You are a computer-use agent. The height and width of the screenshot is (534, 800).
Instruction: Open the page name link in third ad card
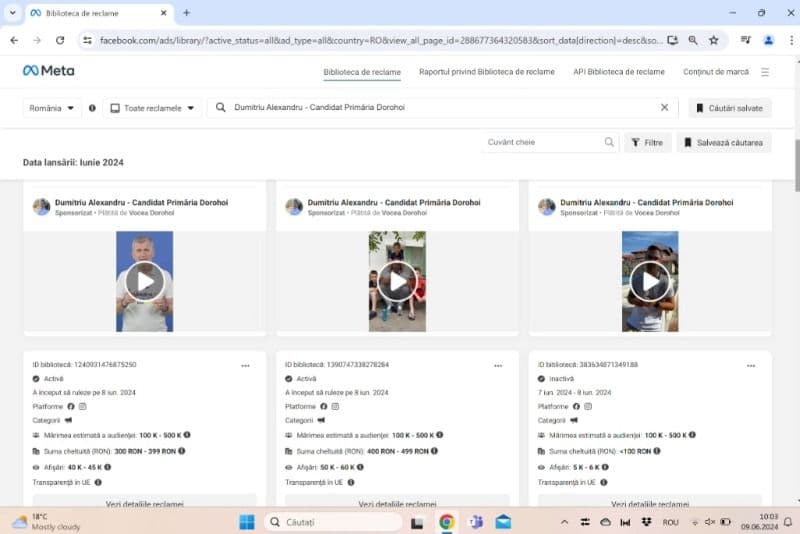646,202
